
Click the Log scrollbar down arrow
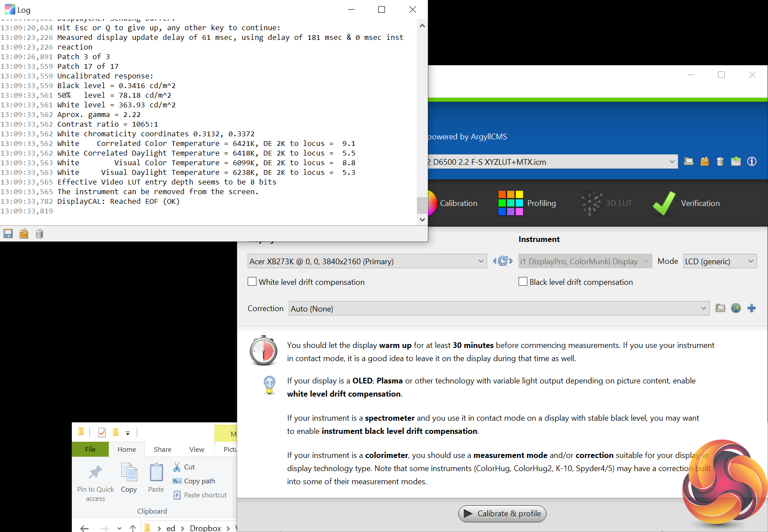tap(422, 220)
